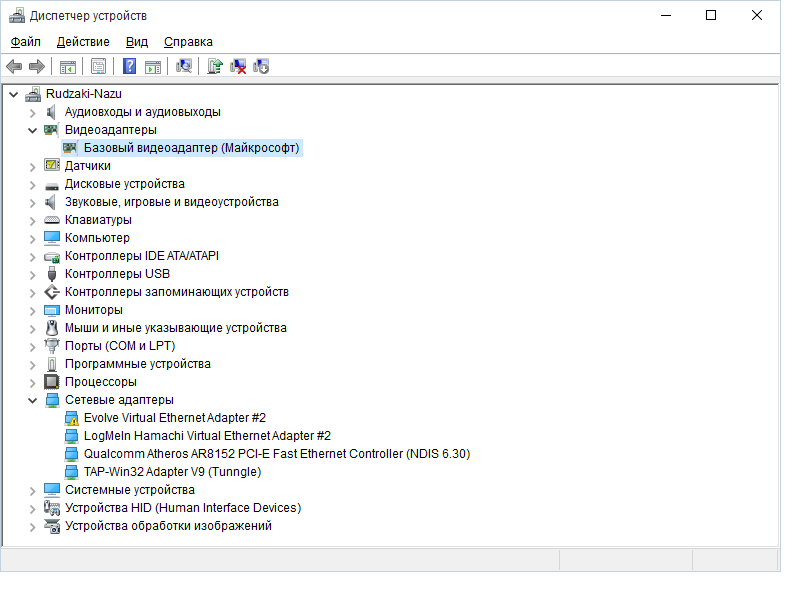Click the Update driver toolbar icon

click(215, 66)
